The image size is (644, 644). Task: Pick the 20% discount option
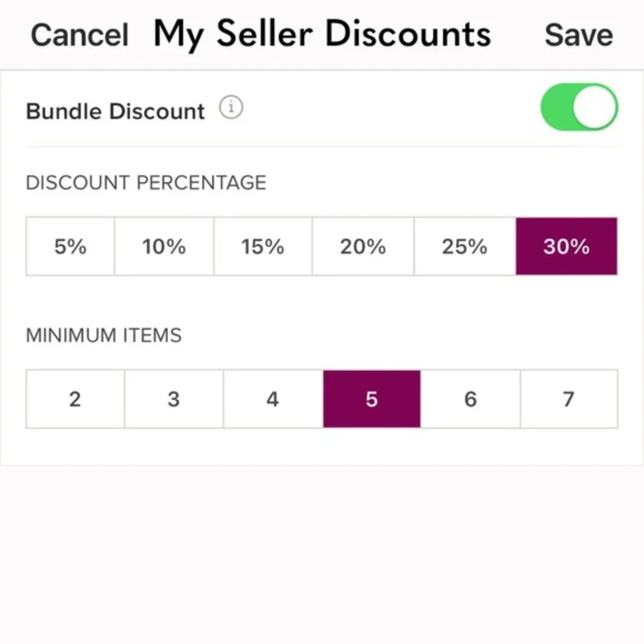click(363, 247)
